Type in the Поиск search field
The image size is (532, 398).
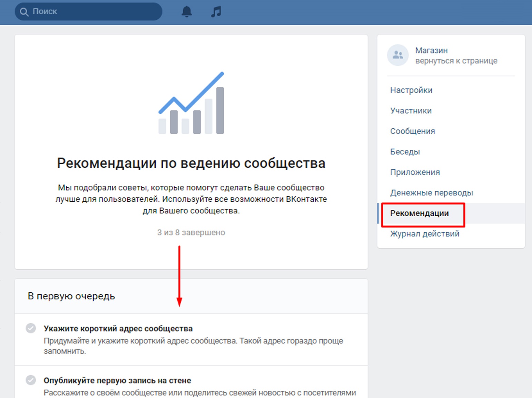93,12
